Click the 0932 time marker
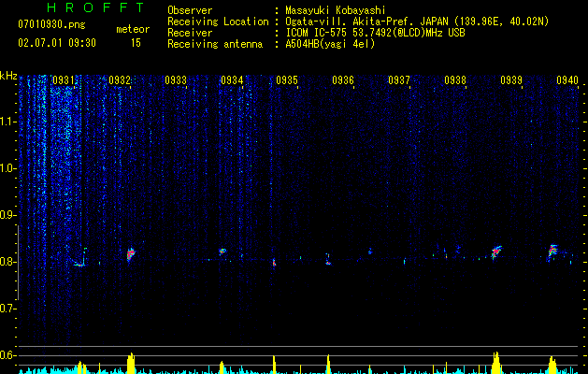Viewport: 588px width, 374px height. pos(120,80)
